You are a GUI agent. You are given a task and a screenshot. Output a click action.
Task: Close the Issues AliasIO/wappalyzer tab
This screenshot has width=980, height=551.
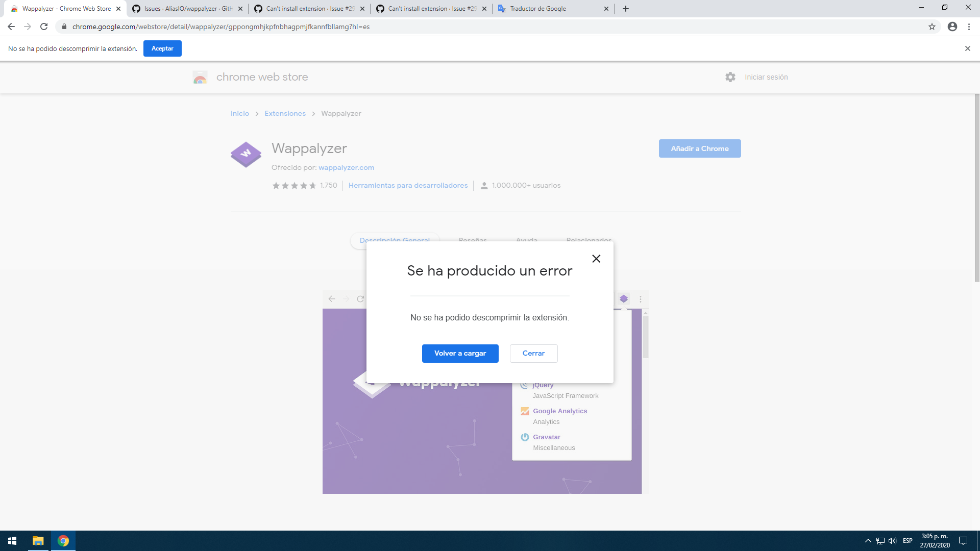point(240,9)
